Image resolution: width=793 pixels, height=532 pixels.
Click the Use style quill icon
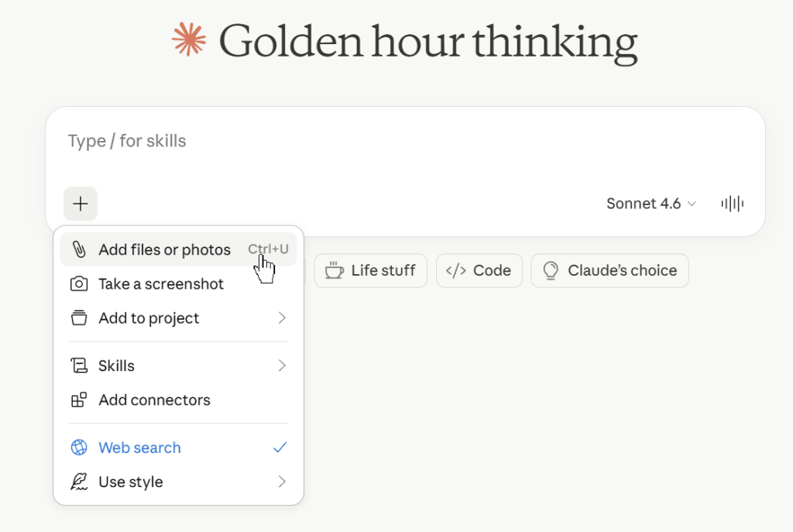click(x=79, y=482)
